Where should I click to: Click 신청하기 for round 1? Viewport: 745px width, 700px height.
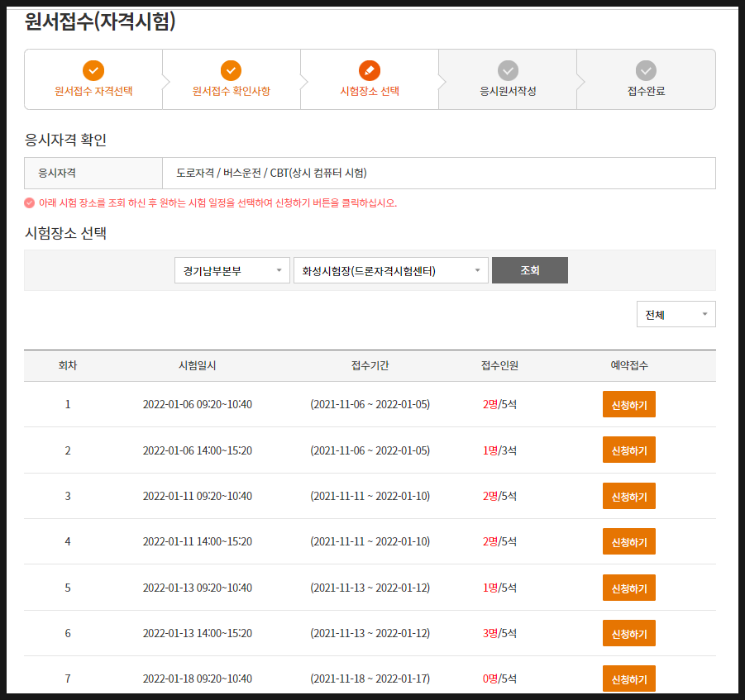click(629, 404)
